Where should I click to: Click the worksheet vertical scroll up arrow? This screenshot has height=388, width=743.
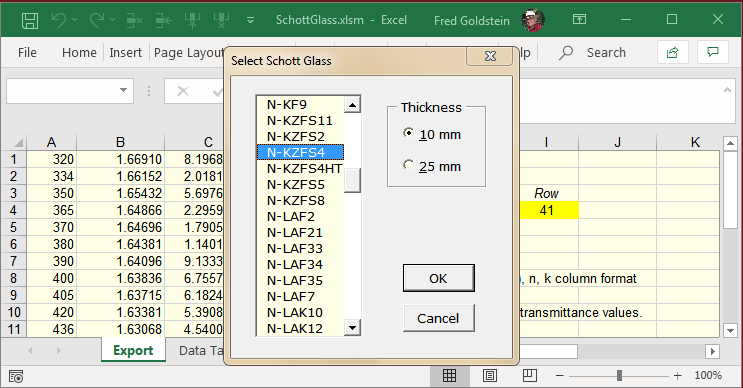pos(730,143)
